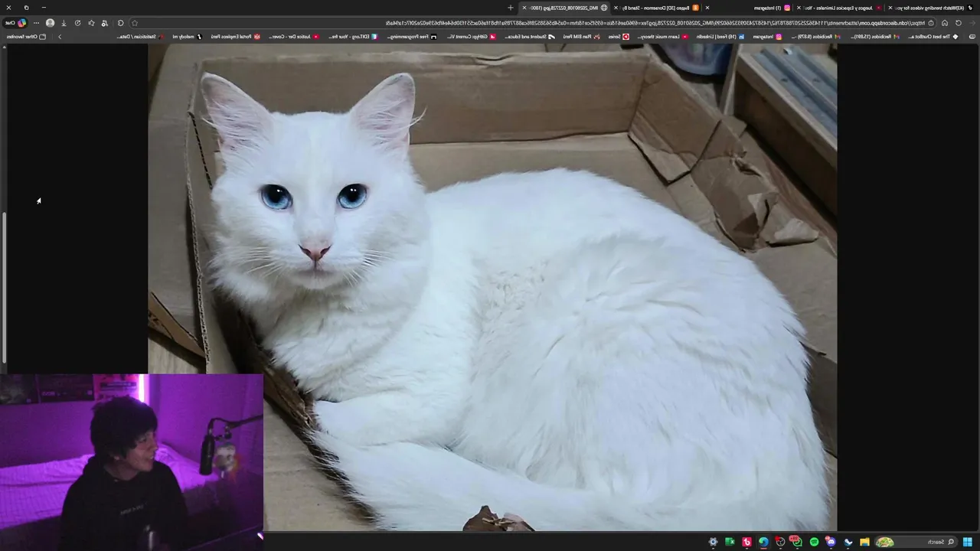Click the white cat image to zoom
980x551 pixels.
pos(492,287)
